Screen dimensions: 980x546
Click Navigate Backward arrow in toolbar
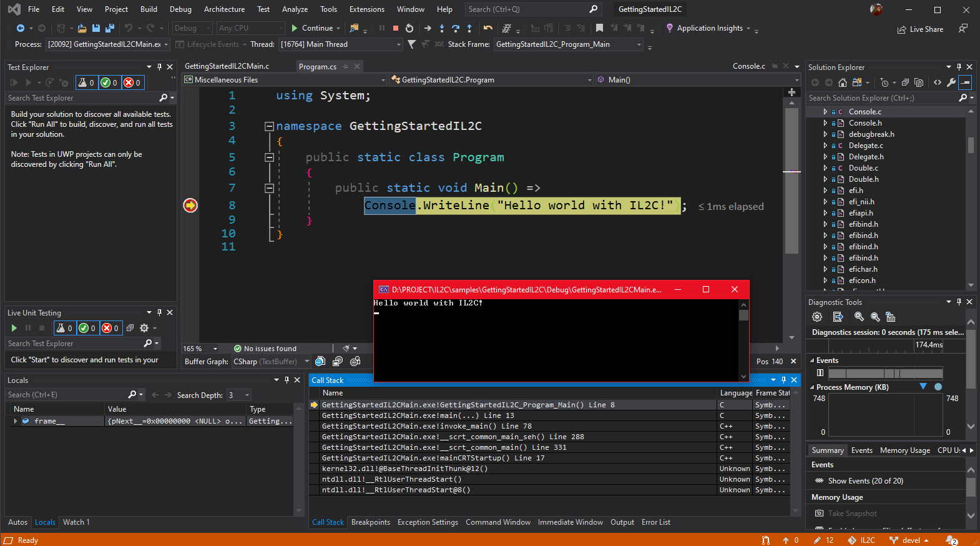[x=21, y=28]
